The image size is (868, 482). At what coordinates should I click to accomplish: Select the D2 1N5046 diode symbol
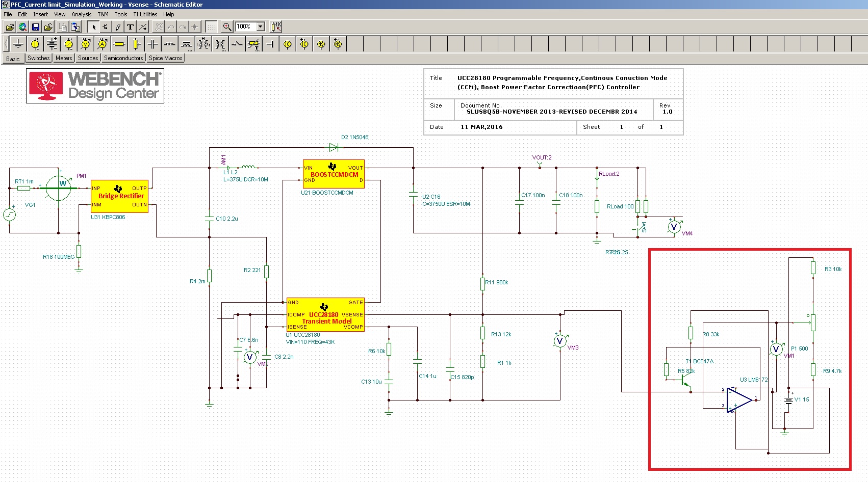click(334, 147)
